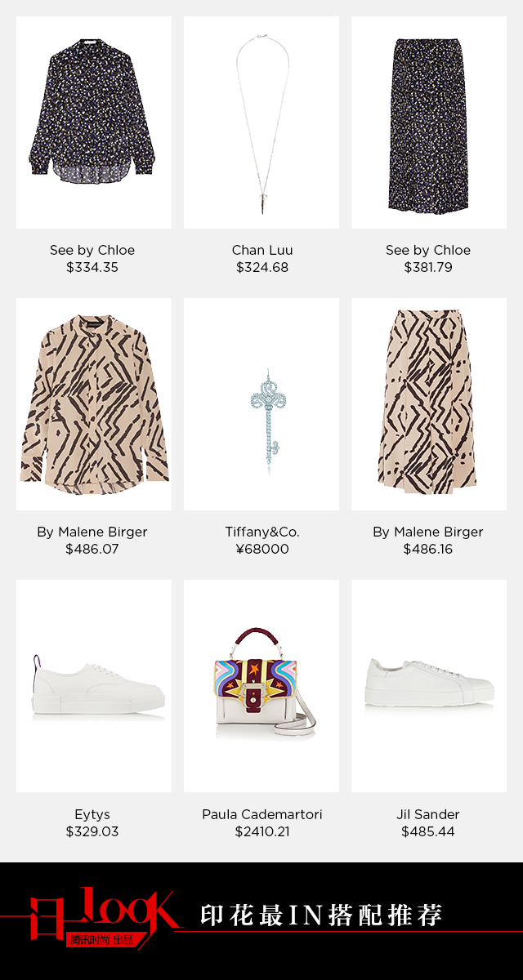The image size is (523, 980).
Task: Open the See by Chloe floral blouse image
Action: [x=93, y=122]
